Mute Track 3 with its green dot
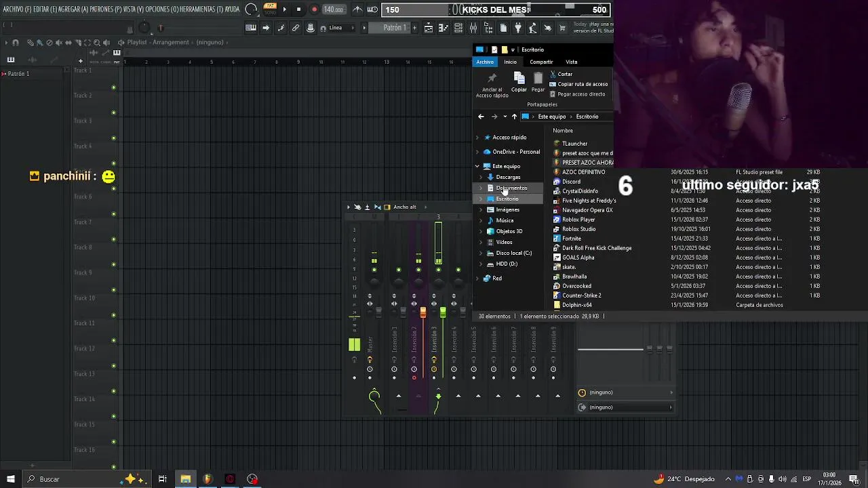This screenshot has height=488, width=868. coord(113,138)
